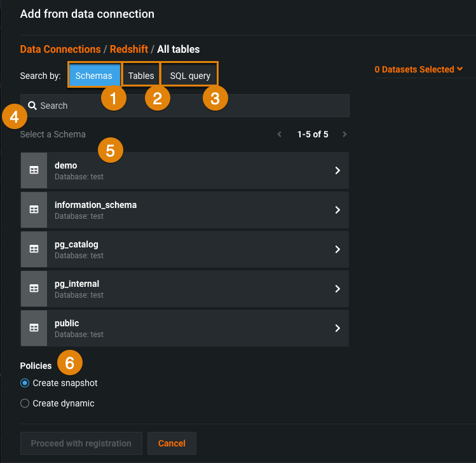Screen dimensions: 476x463
Task: Focus the schema Search field
Action: (191, 106)
